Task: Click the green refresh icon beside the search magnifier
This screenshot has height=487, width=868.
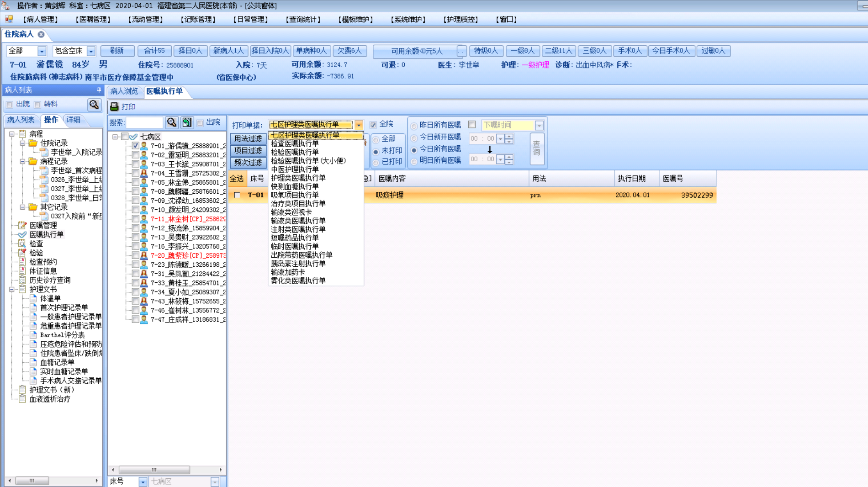Action: (x=187, y=122)
